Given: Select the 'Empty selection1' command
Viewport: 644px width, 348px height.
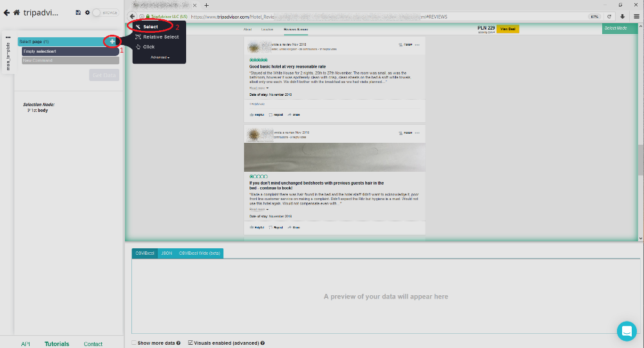Looking at the screenshot, I should 70,51.
